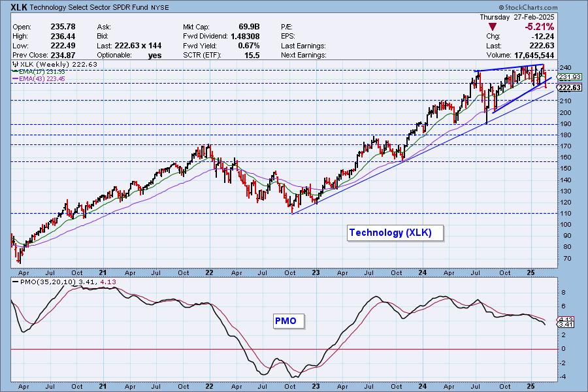The width and height of the screenshot is (588, 392).
Task: Click the 3.41 PMO value tag
Action: 566,325
